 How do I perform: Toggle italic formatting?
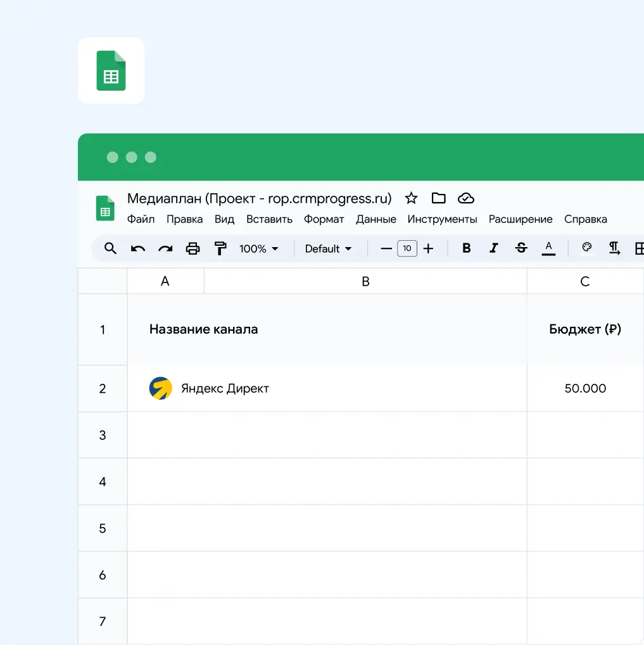click(494, 248)
